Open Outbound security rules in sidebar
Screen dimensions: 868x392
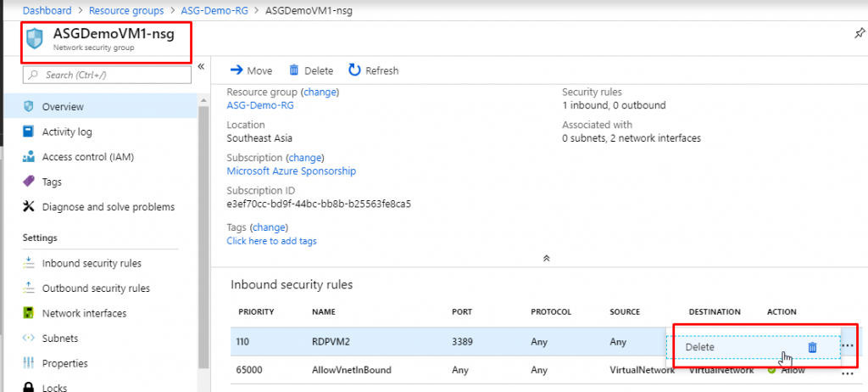point(95,288)
